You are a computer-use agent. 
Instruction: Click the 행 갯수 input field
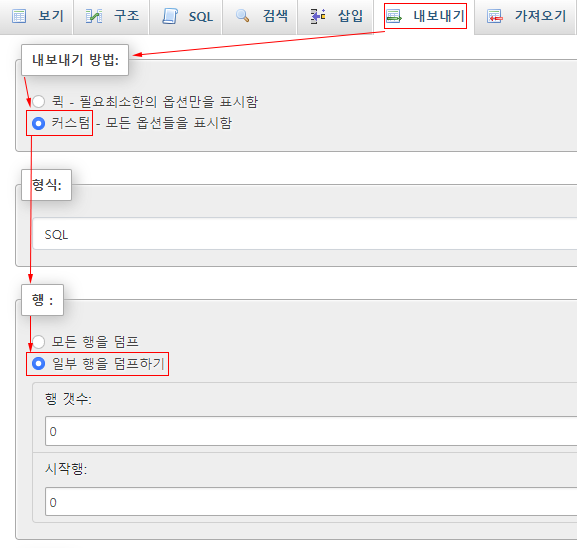(x=311, y=431)
